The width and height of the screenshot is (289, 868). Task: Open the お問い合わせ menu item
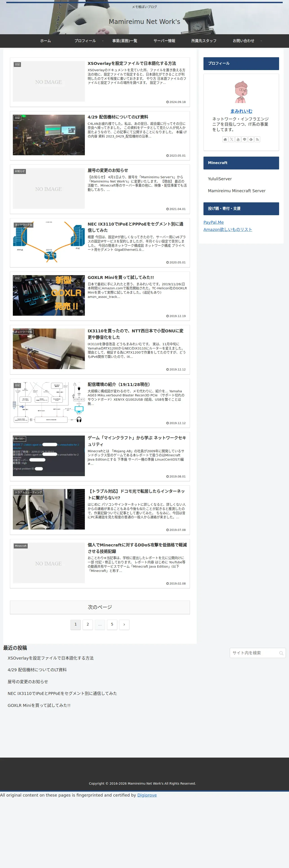click(x=244, y=41)
